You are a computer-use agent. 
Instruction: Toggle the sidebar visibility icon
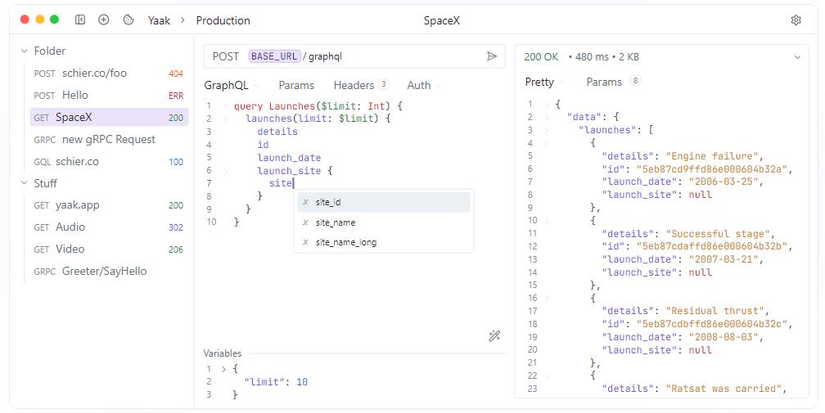tap(80, 20)
